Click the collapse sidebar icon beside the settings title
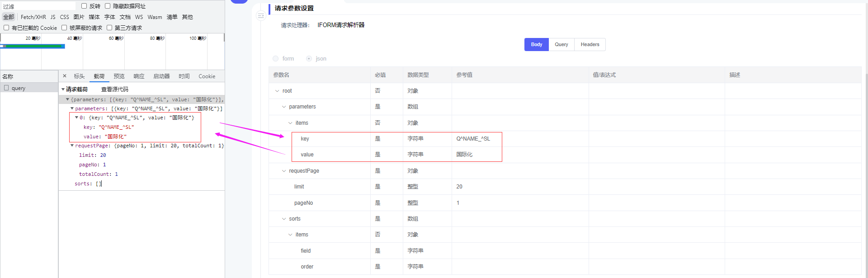 (261, 16)
